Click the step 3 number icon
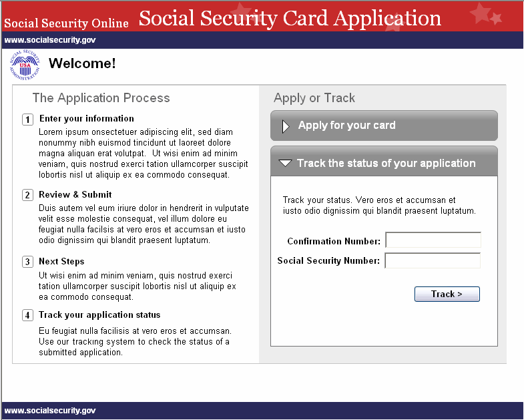 [27, 262]
